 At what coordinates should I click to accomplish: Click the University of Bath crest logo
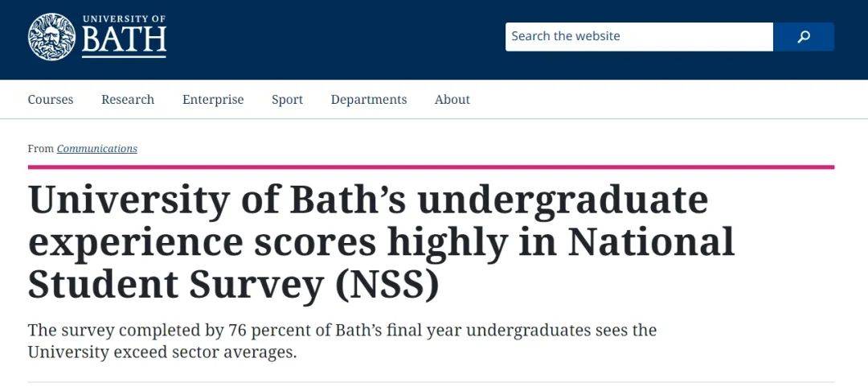pos(51,36)
